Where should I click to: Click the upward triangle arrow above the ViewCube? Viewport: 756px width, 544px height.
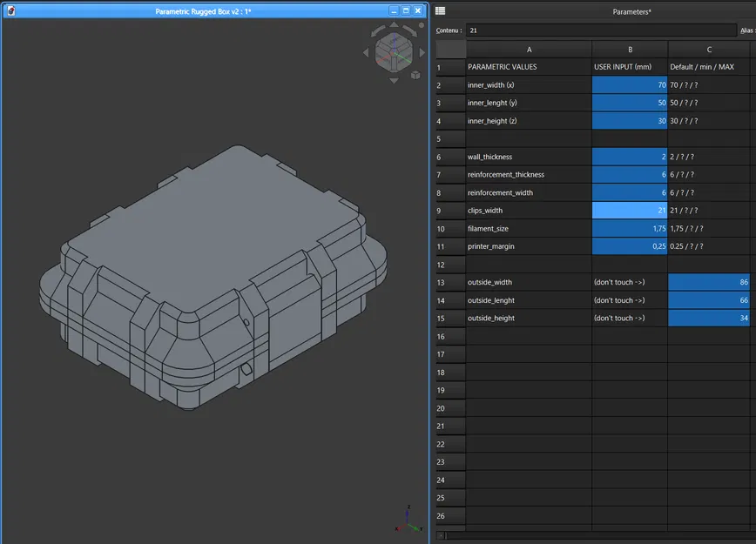pyautogui.click(x=394, y=24)
